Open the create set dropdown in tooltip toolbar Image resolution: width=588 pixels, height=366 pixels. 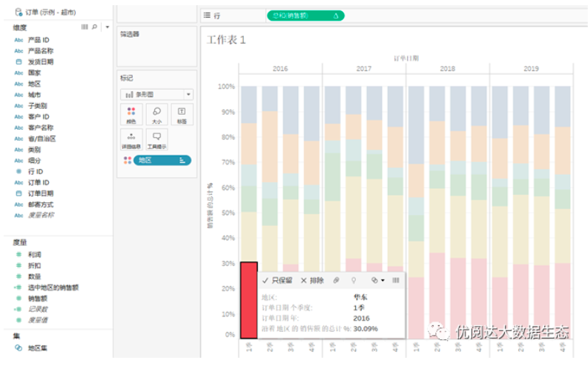click(377, 280)
